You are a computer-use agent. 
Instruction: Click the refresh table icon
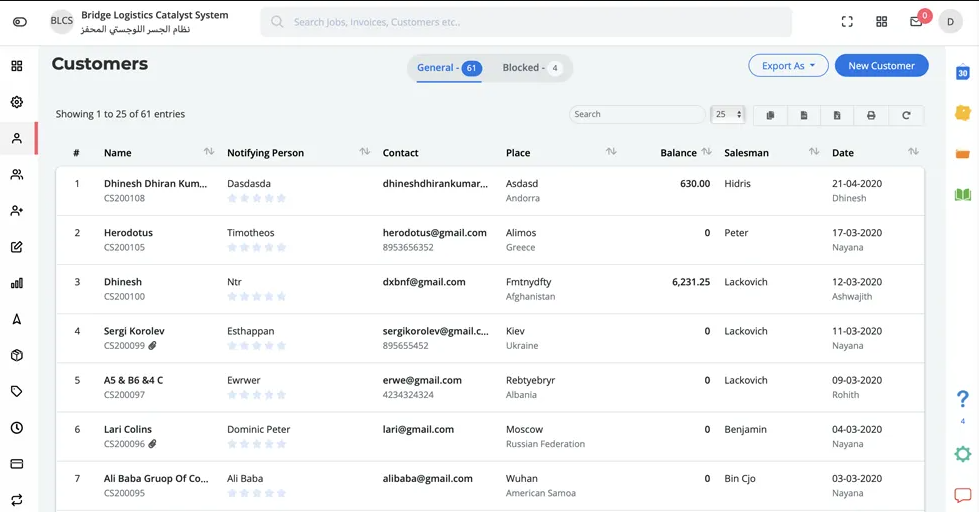pyautogui.click(x=906, y=115)
